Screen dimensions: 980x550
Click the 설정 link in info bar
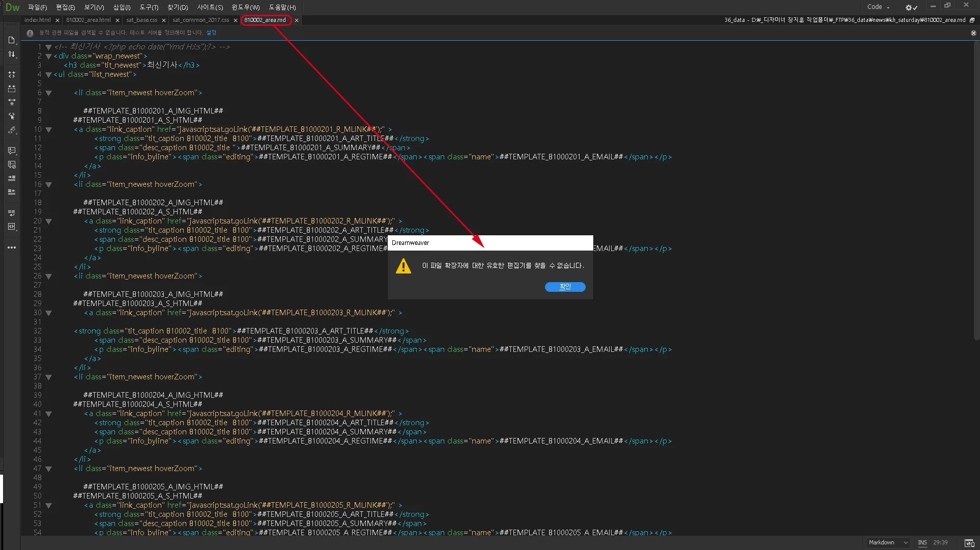(x=211, y=33)
